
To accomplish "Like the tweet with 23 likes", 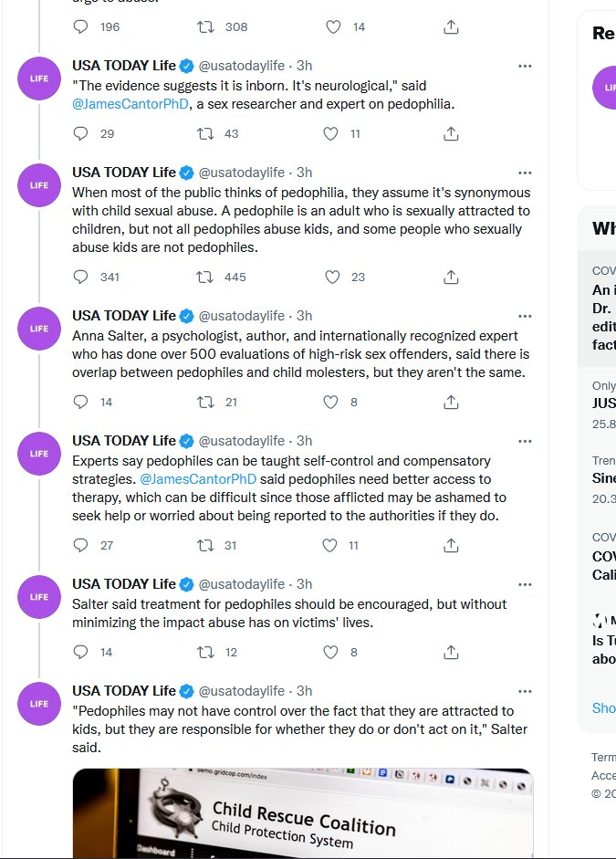I will [x=332, y=277].
